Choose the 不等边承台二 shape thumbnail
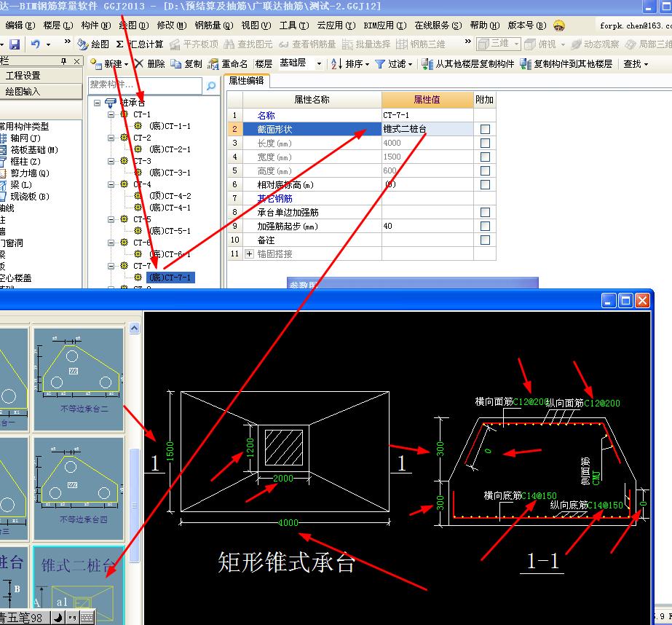Viewport: 672px width, 625px height. 79,379
